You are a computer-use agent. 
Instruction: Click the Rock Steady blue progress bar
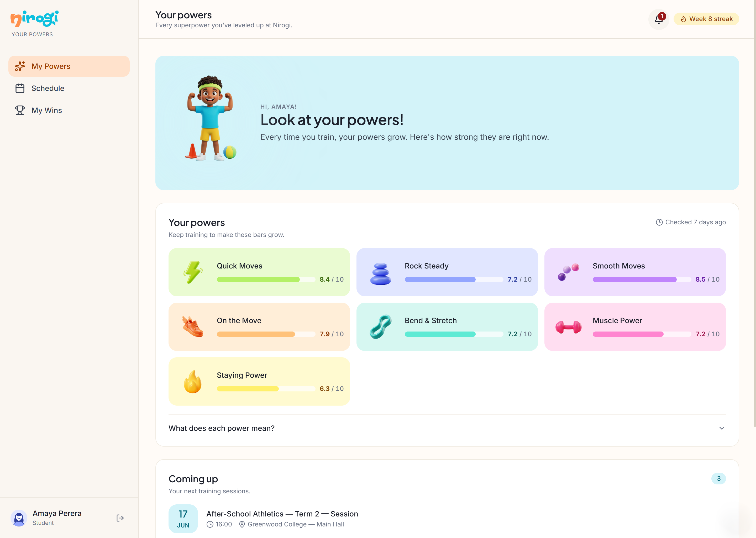(454, 280)
